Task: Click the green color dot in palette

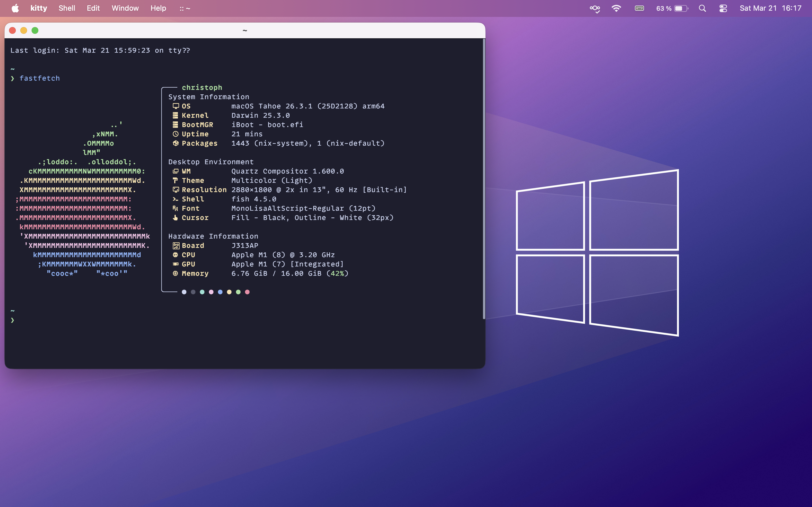Action: 238,292
